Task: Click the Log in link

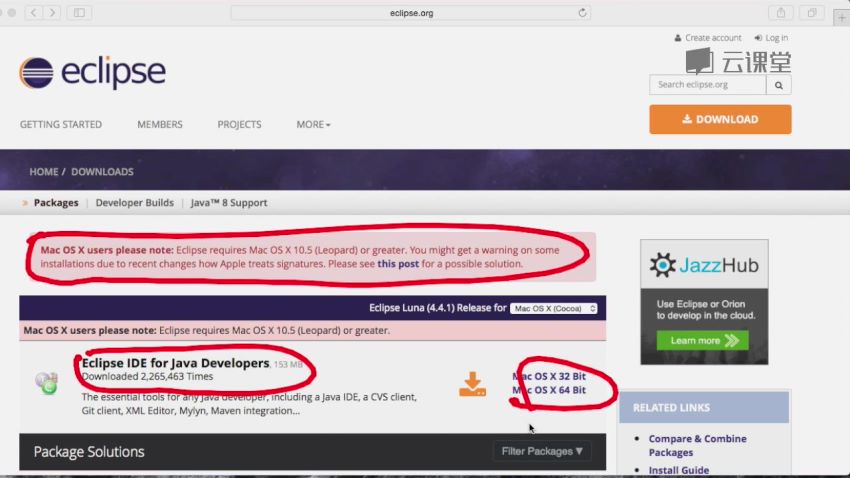Action: [x=771, y=37]
